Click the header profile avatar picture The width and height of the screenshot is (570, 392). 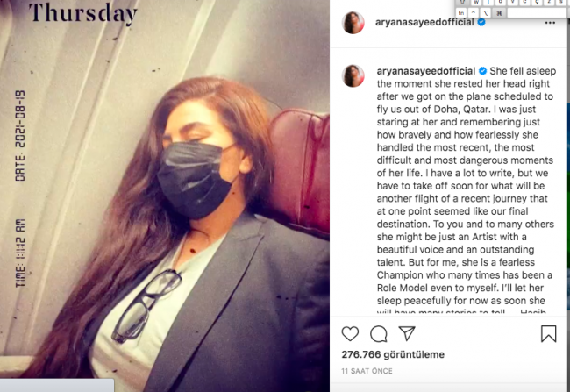tap(353, 23)
